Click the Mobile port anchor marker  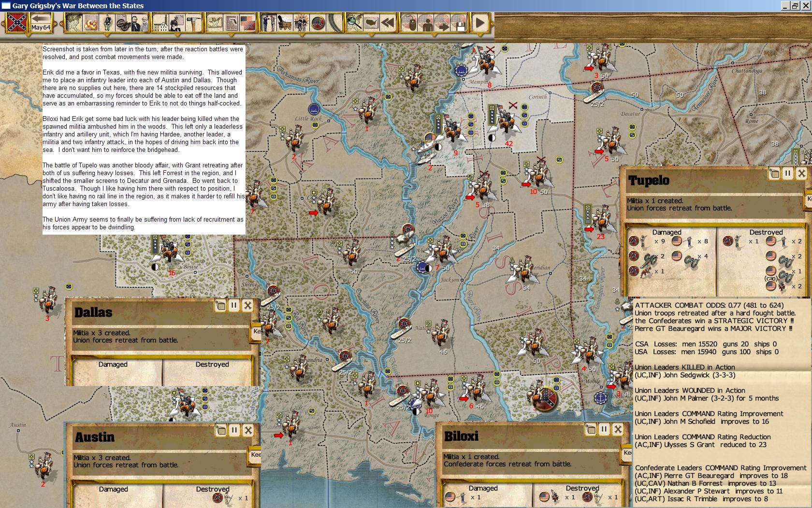600,397
